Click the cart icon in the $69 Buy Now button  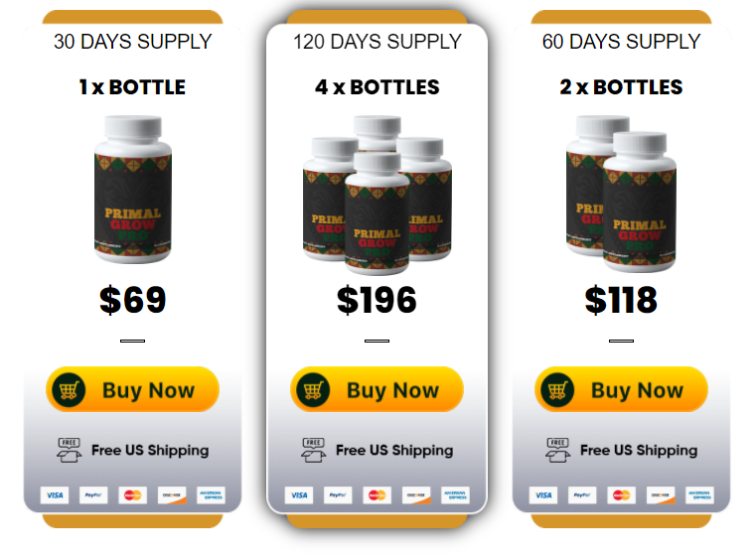tap(69, 389)
